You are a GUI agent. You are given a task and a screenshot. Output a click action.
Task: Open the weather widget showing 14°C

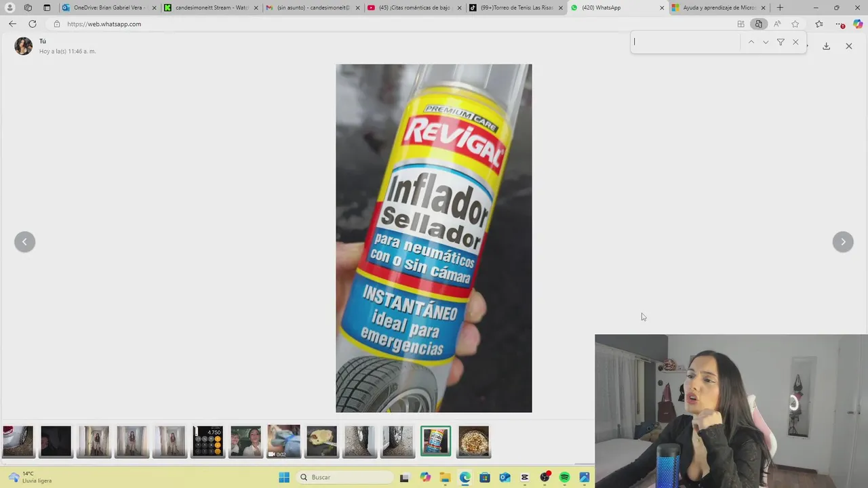[x=31, y=477]
